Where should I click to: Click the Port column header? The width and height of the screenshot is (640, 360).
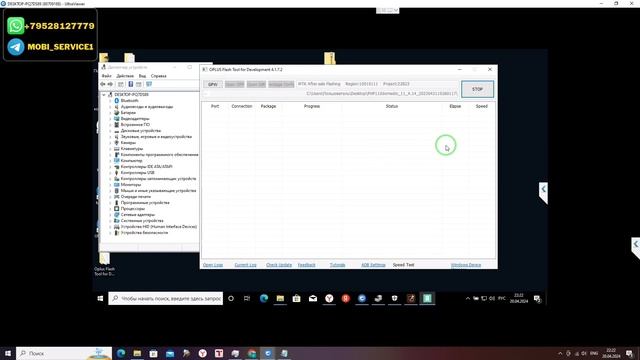(215, 106)
